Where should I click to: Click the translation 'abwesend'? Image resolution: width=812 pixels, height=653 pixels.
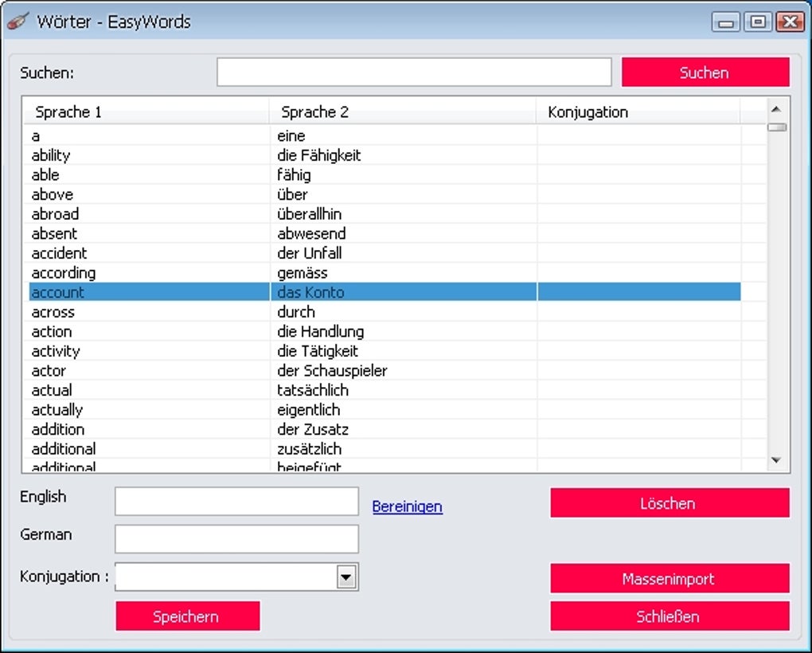(311, 233)
